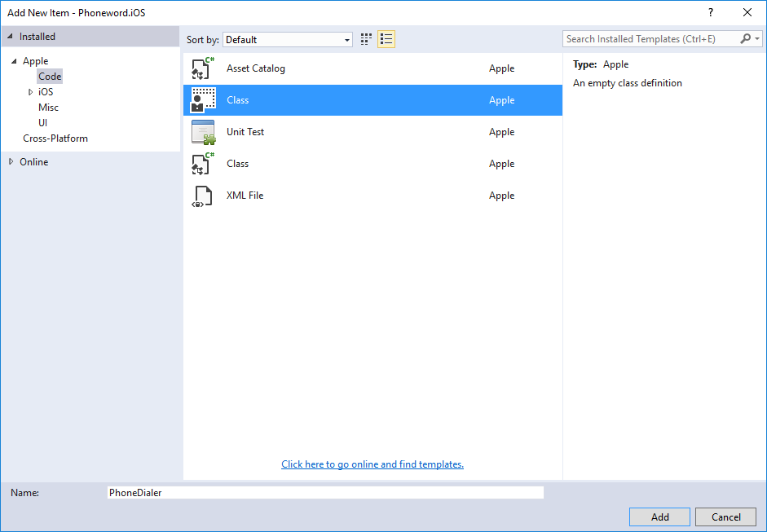
Task: Click the go online and find templates link
Action: click(372, 464)
